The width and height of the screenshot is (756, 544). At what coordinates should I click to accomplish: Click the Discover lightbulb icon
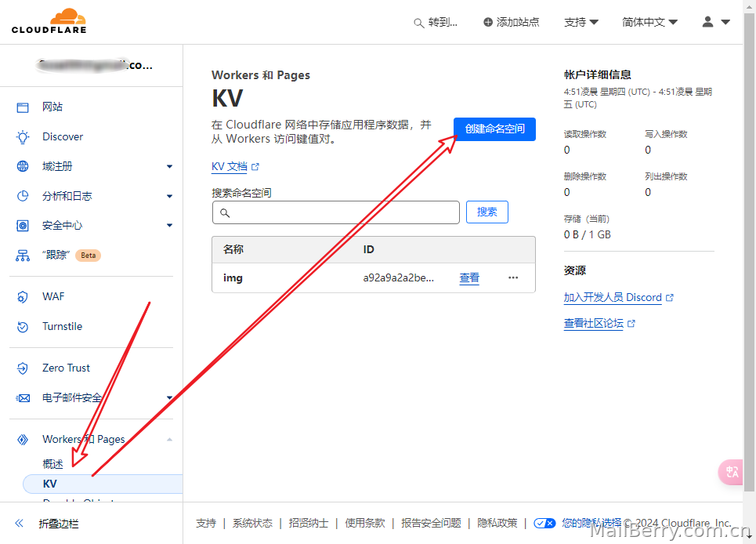click(23, 137)
